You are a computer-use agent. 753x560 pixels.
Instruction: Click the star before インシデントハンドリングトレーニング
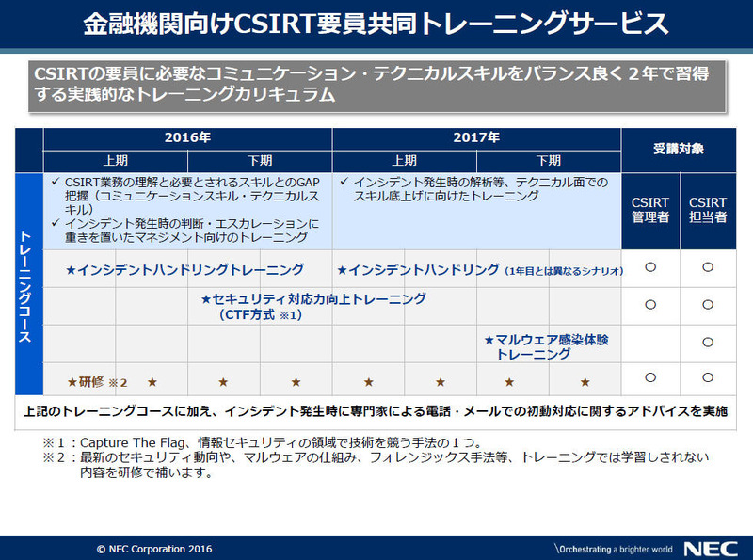click(x=71, y=271)
